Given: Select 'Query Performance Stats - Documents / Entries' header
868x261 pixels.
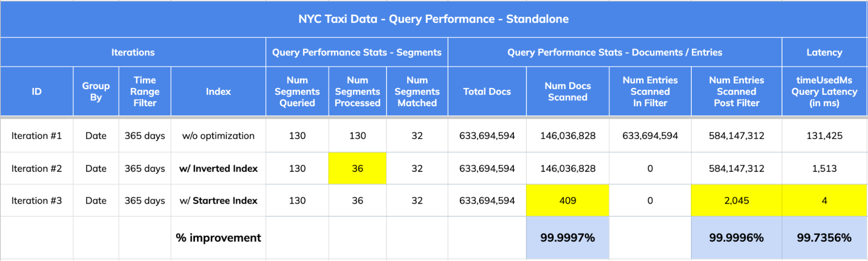Looking at the screenshot, I should 614,52.
